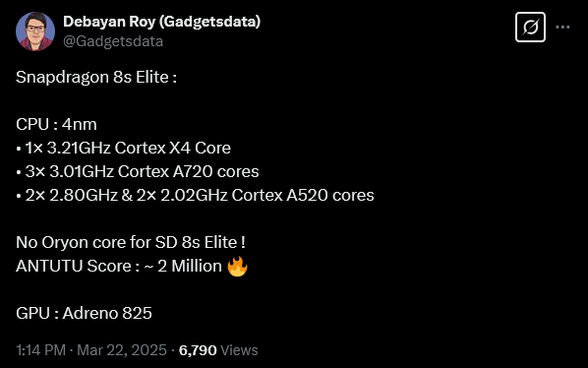Click Debayan Roy's profile avatar
588x368 pixels.
pyautogui.click(x=35, y=31)
